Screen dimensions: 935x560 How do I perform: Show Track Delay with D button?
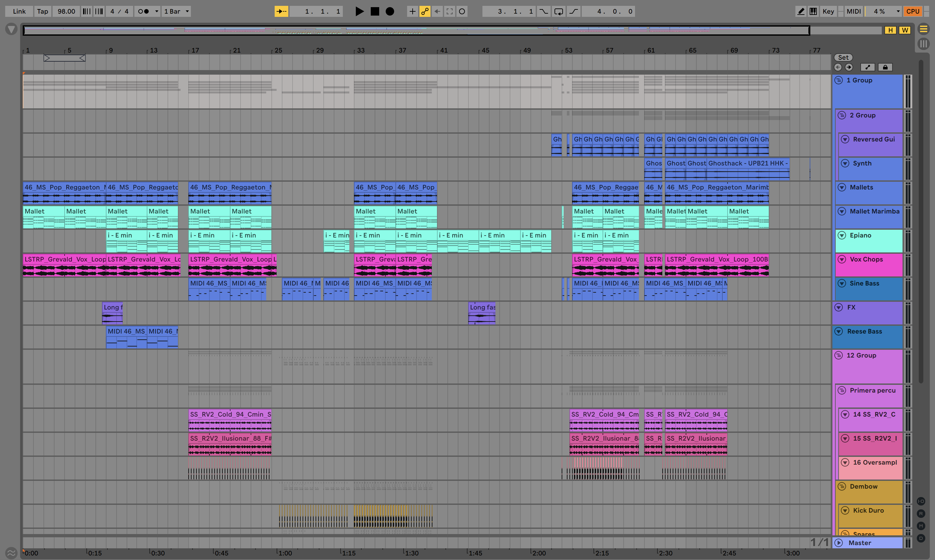[x=921, y=539]
